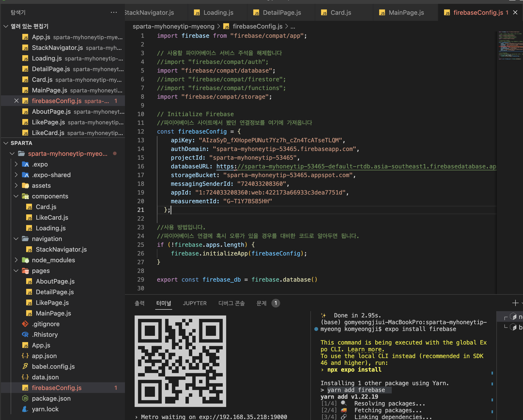Switch to the DetailPage.js editor tab
The height and width of the screenshot is (420, 523).
point(281,13)
